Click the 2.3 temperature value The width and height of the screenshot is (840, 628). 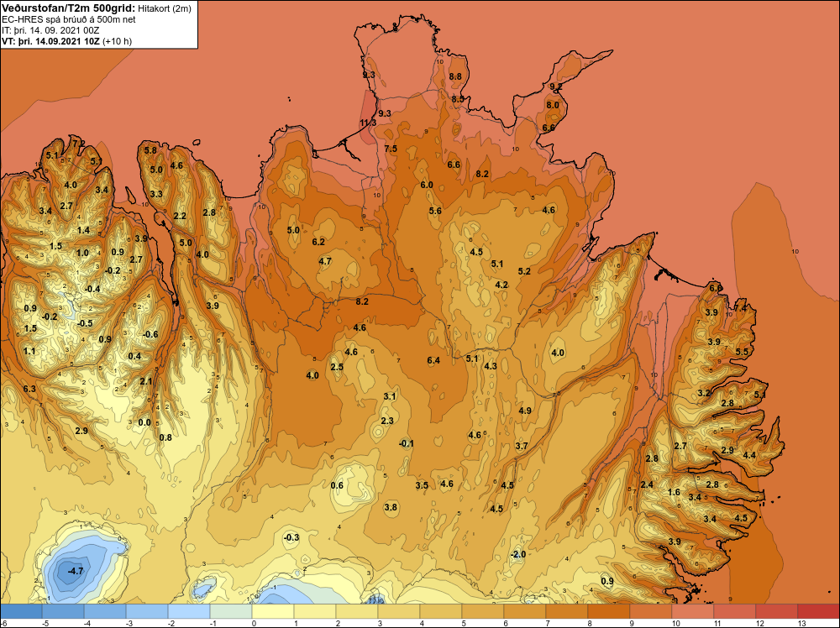tap(386, 421)
